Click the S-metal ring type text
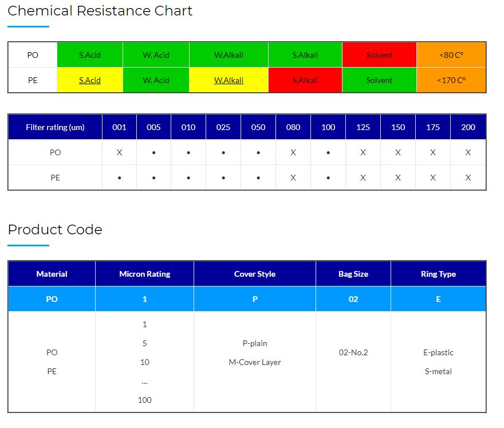Image resolution: width=504 pixels, height=428 pixels. (438, 371)
